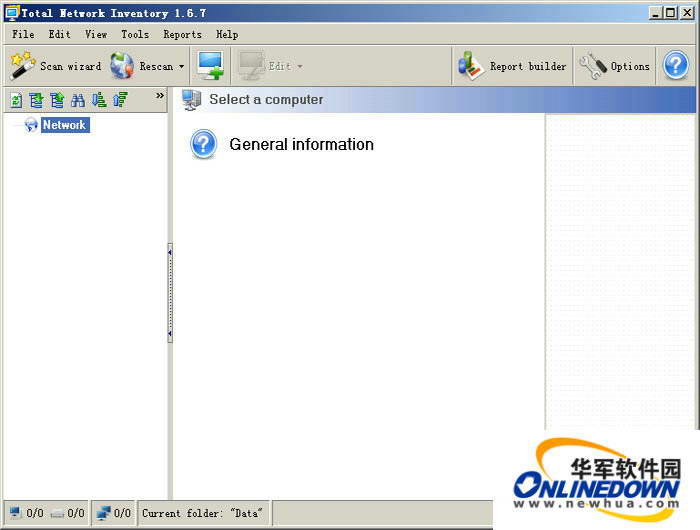Open Options with wrench icon

pyautogui.click(x=614, y=66)
